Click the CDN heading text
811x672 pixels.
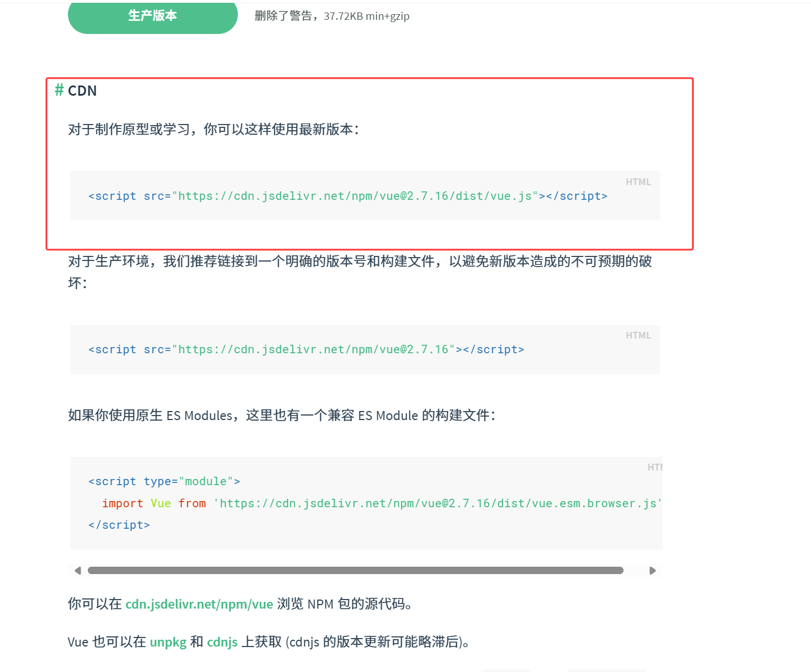[82, 91]
